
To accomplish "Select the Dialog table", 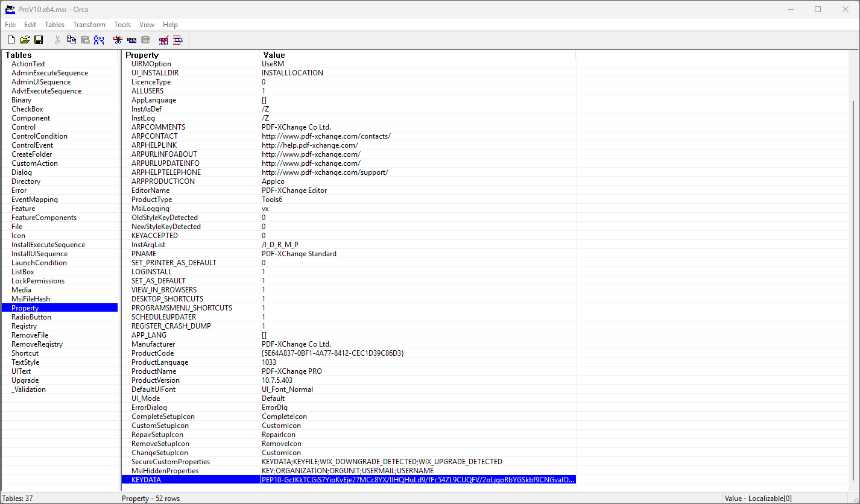I will [22, 172].
